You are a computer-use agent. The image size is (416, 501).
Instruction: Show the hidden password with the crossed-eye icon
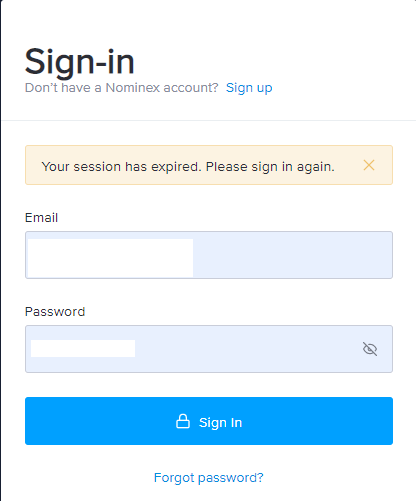370,349
